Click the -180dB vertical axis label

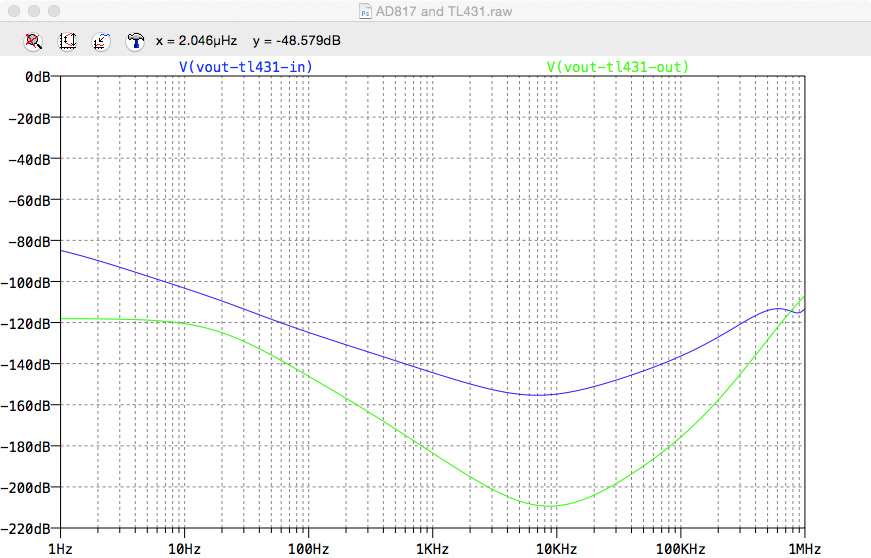[x=26, y=446]
